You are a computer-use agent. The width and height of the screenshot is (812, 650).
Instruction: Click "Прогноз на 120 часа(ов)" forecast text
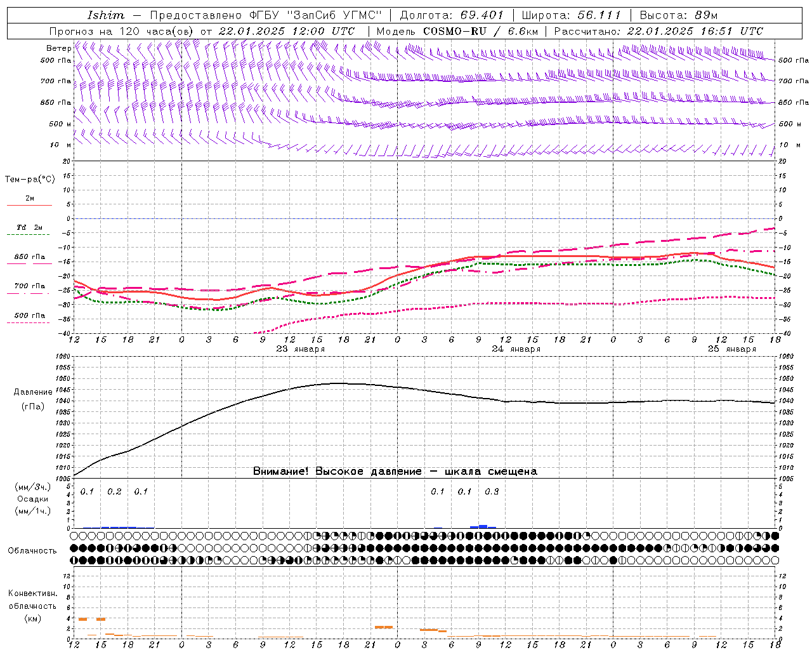pos(122,31)
